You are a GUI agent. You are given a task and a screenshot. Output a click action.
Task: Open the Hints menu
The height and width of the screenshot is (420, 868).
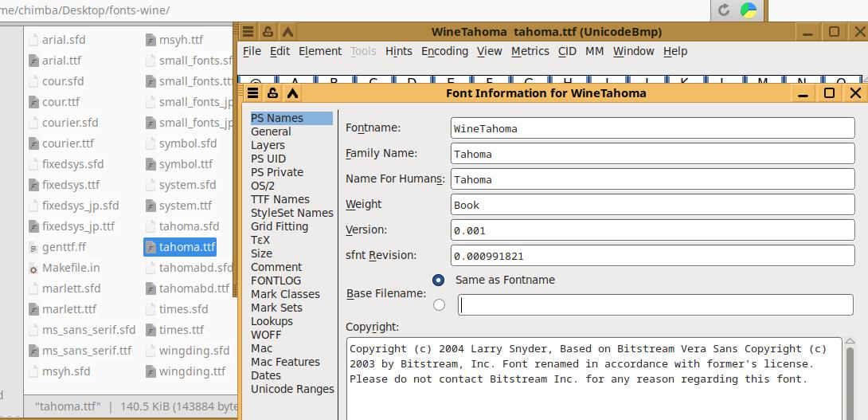[399, 51]
